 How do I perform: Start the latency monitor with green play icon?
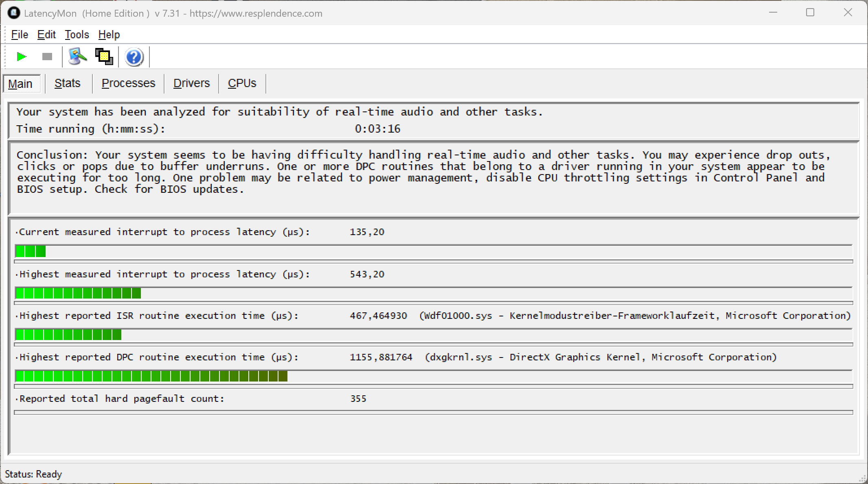(x=22, y=57)
